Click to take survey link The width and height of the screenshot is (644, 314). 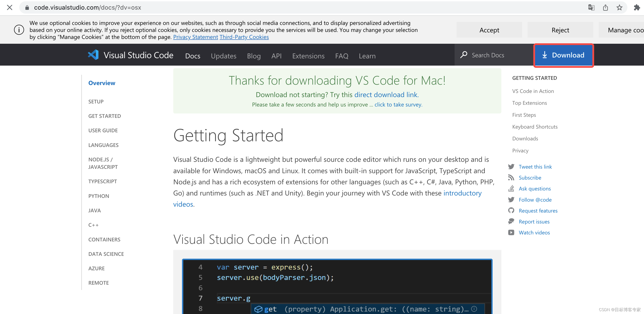point(398,105)
